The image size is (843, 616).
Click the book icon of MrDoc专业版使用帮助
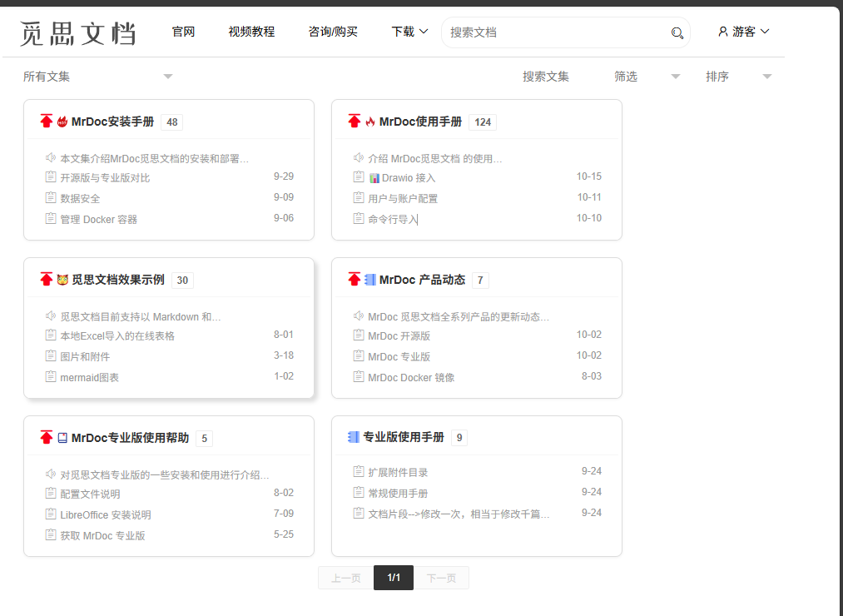point(62,438)
